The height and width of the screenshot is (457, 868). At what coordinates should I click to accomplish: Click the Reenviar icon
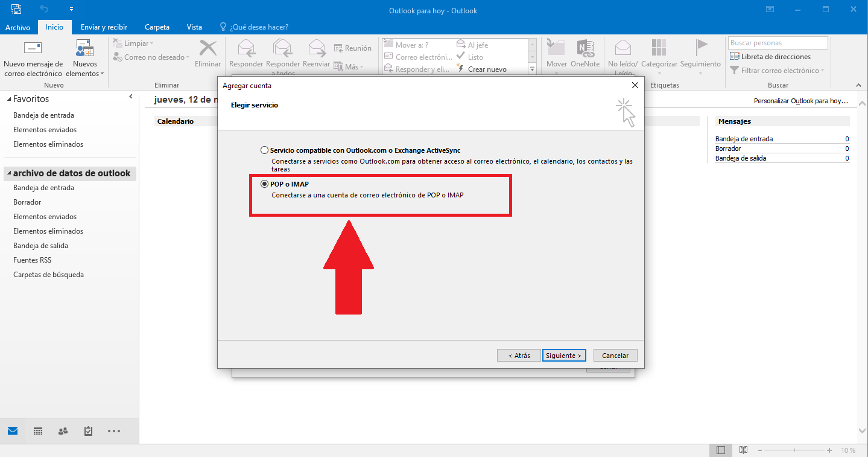pos(317,48)
